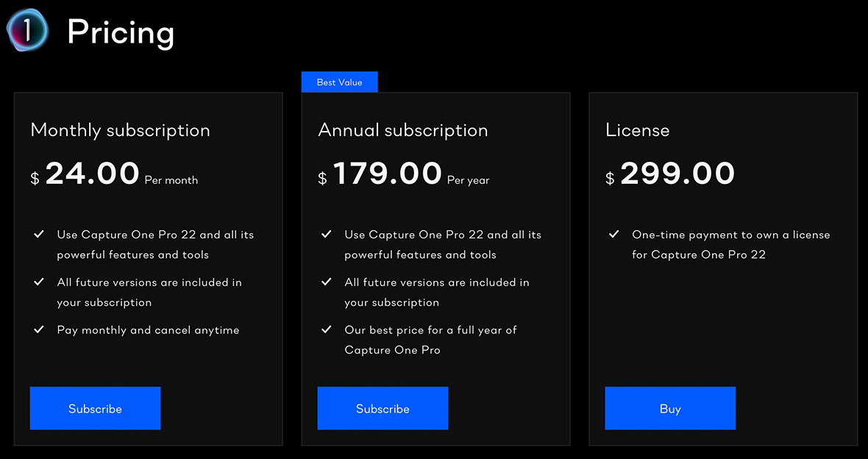
Task: Click the blue Best Value badge
Action: pos(339,82)
